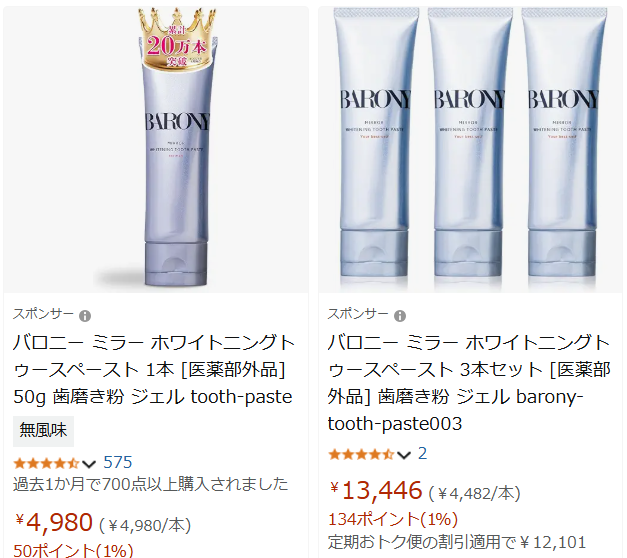Image resolution: width=627 pixels, height=558 pixels.
Task: Open 3本セット toothpaste product title link
Action: pos(469,383)
